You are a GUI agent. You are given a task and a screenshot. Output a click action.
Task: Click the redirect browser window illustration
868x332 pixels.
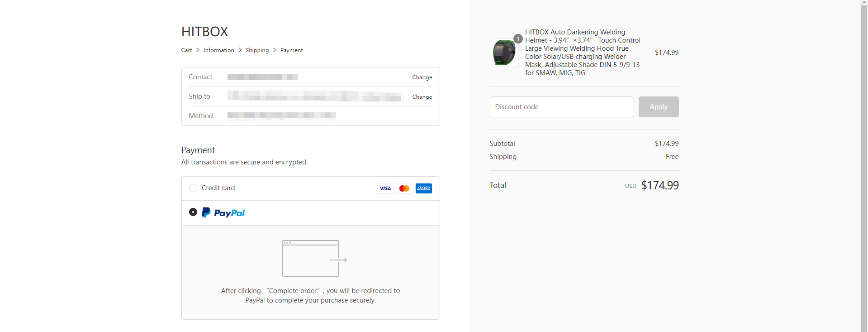click(314, 258)
